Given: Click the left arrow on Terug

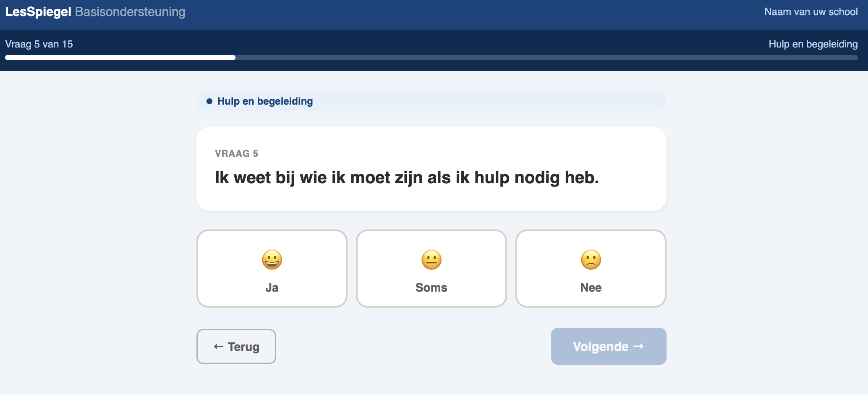Looking at the screenshot, I should point(218,347).
